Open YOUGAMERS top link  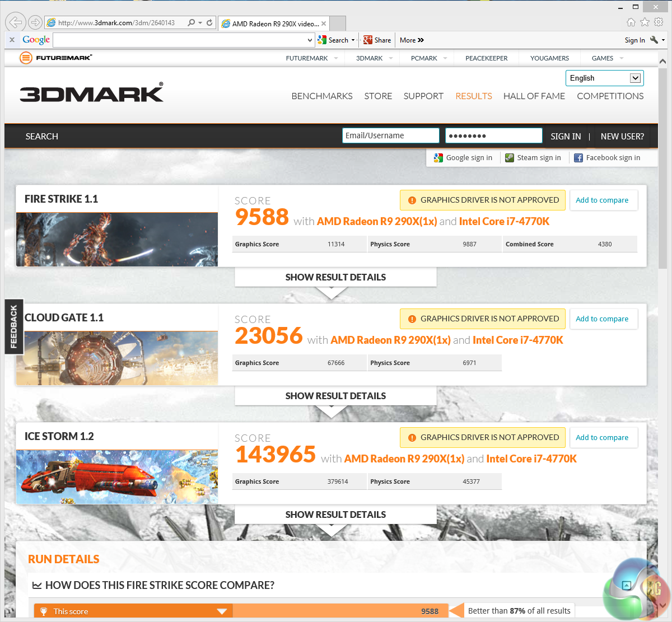point(549,58)
